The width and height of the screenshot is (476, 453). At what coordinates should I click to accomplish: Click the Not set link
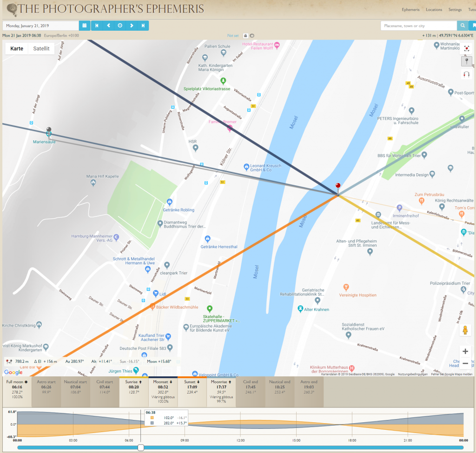[x=233, y=35]
